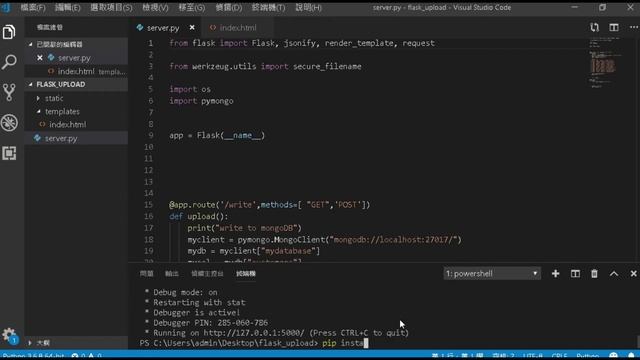This screenshot has width=640, height=360.
Task: Expand the Outline section at sidebar bottom
Action: pos(76,342)
